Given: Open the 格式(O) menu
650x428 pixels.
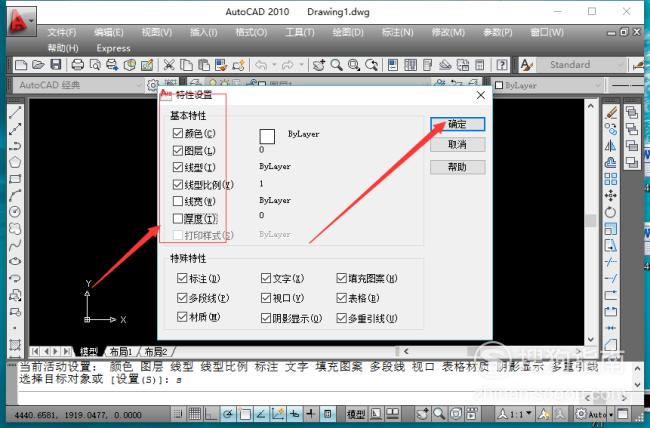Looking at the screenshot, I should pos(251,32).
